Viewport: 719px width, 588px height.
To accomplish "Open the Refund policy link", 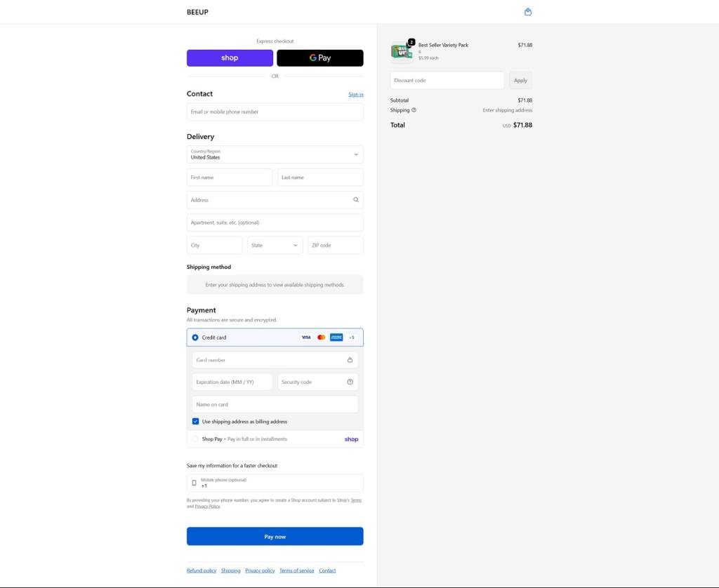I will pos(202,570).
